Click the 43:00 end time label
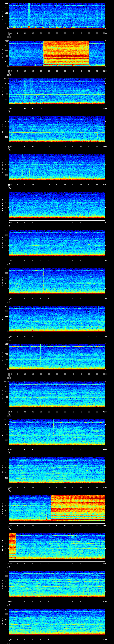This screenshot has width=114, height=644. tap(105, 525)
